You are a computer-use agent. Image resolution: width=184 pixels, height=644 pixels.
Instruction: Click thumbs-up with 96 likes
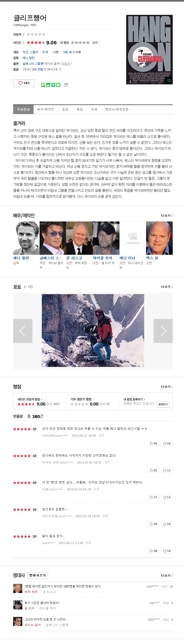(x=154, y=443)
